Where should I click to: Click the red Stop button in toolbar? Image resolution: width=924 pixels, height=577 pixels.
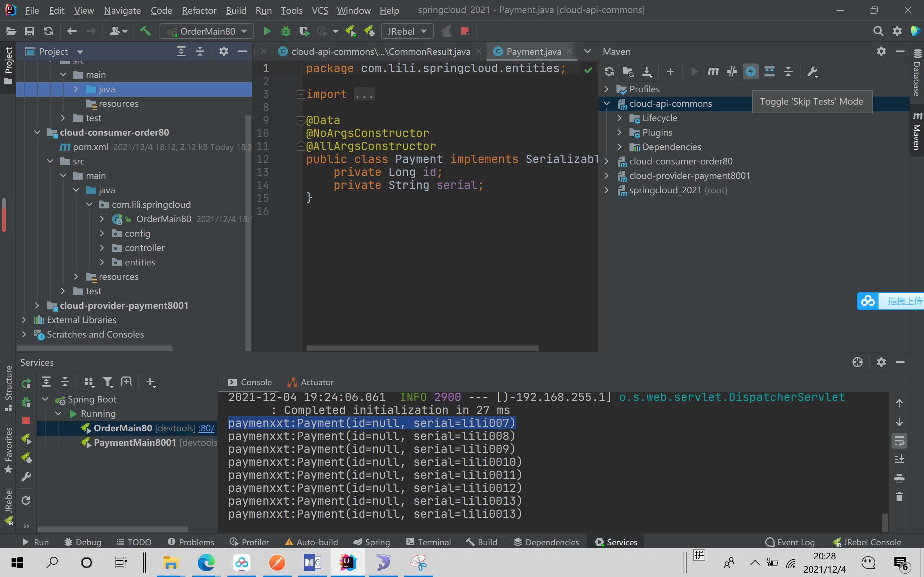pos(465,31)
